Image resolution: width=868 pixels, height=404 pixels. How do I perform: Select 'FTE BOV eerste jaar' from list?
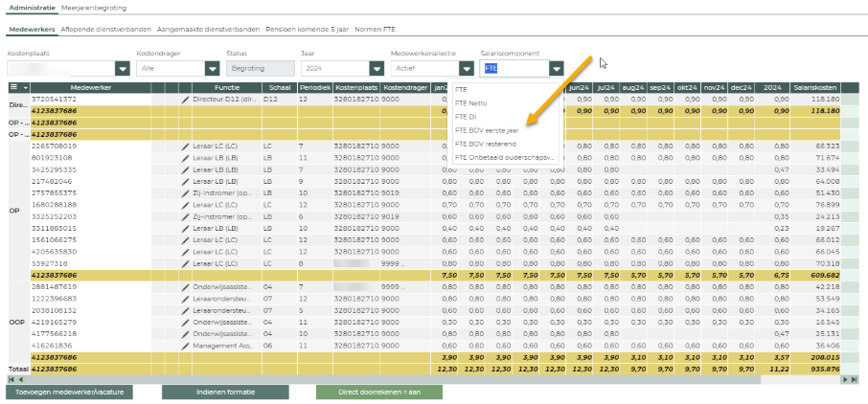[486, 129]
